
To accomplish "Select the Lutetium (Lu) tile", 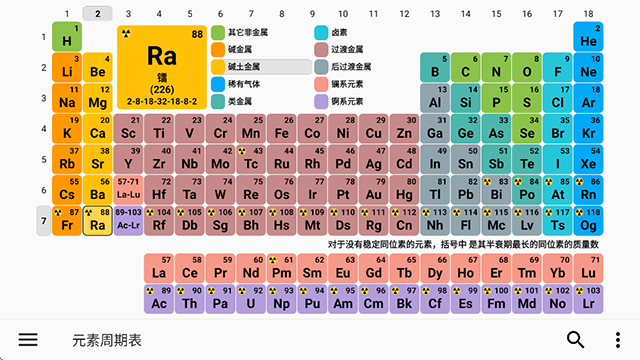I will pyautogui.click(x=588, y=269).
